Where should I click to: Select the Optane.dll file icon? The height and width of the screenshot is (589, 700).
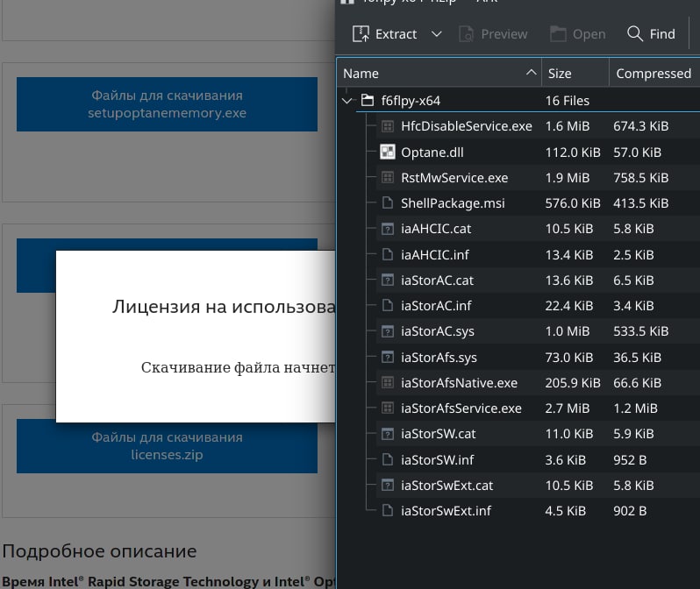tap(388, 153)
